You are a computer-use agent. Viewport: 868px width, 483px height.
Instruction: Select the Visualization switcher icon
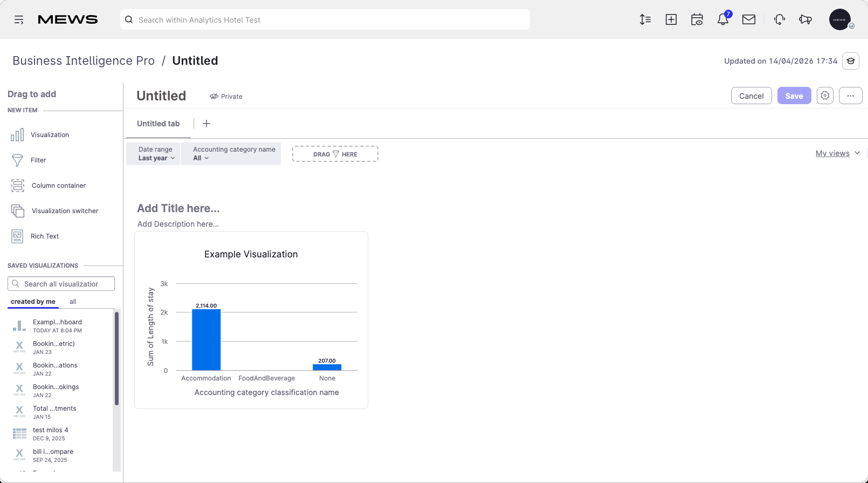tap(18, 211)
